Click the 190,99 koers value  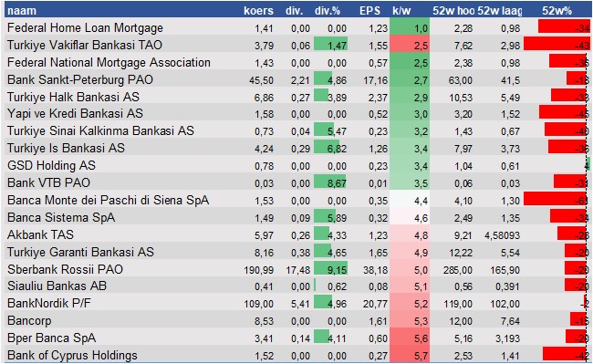coord(259,270)
